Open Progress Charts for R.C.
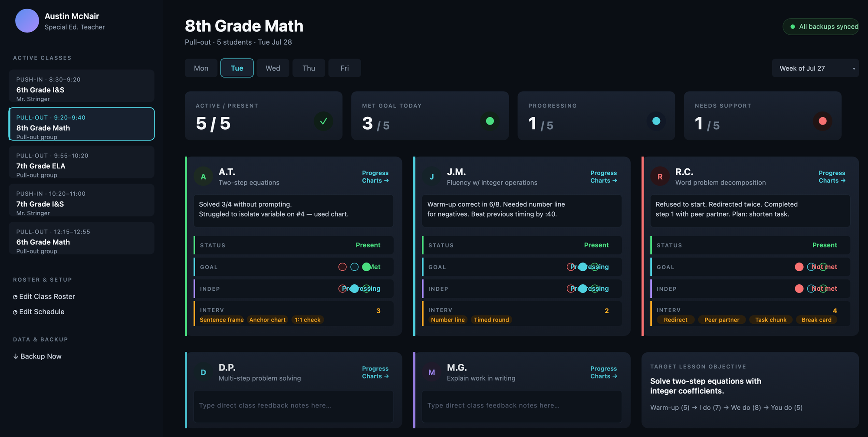 pos(832,177)
